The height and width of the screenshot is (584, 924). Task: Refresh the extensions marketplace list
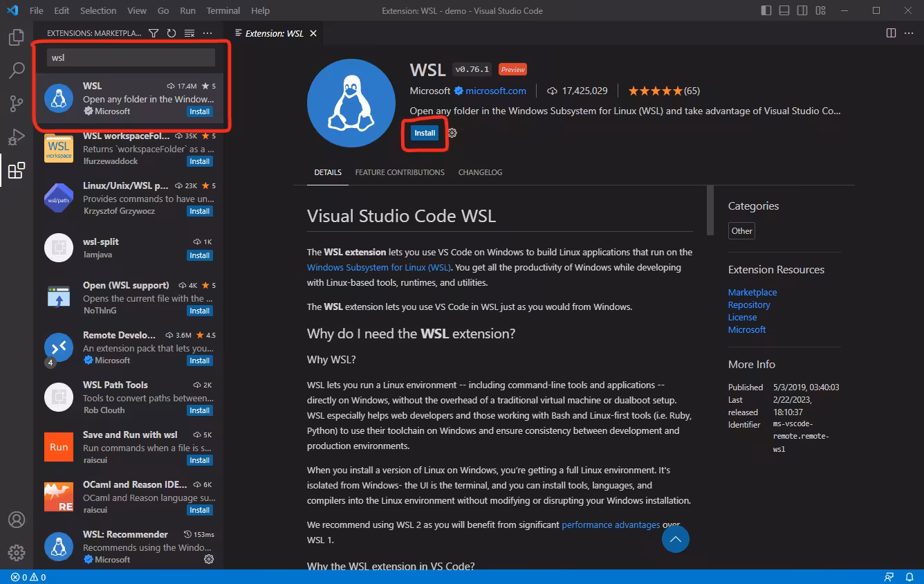pos(172,33)
